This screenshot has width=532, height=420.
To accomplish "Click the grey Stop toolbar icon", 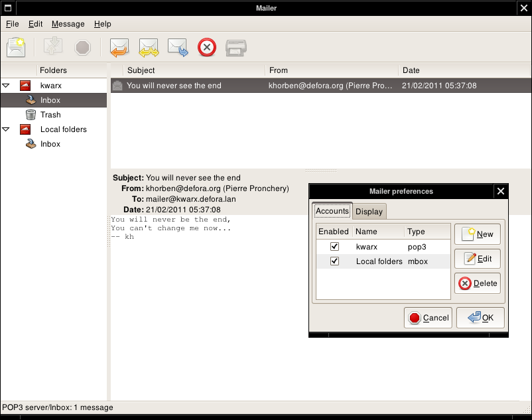I will (x=82, y=48).
